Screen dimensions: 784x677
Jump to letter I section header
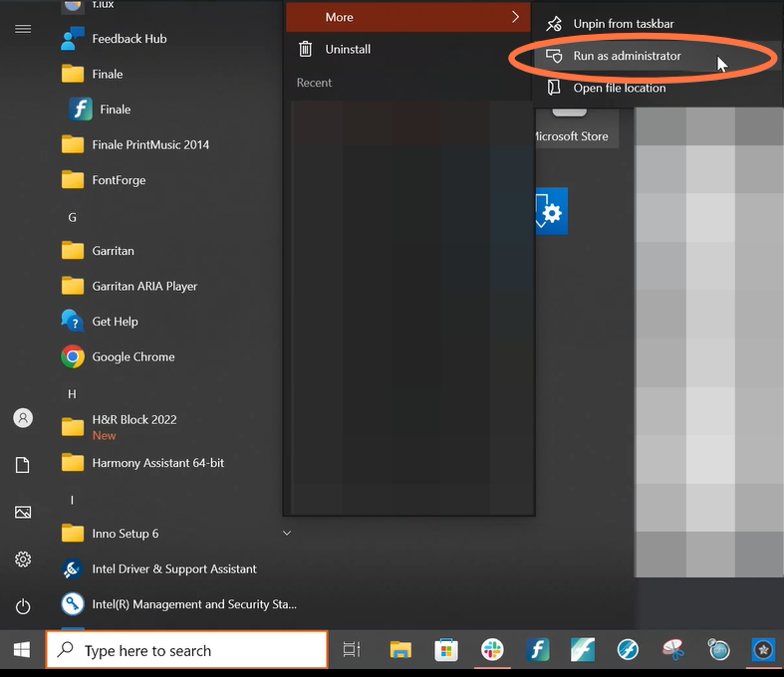(72, 500)
